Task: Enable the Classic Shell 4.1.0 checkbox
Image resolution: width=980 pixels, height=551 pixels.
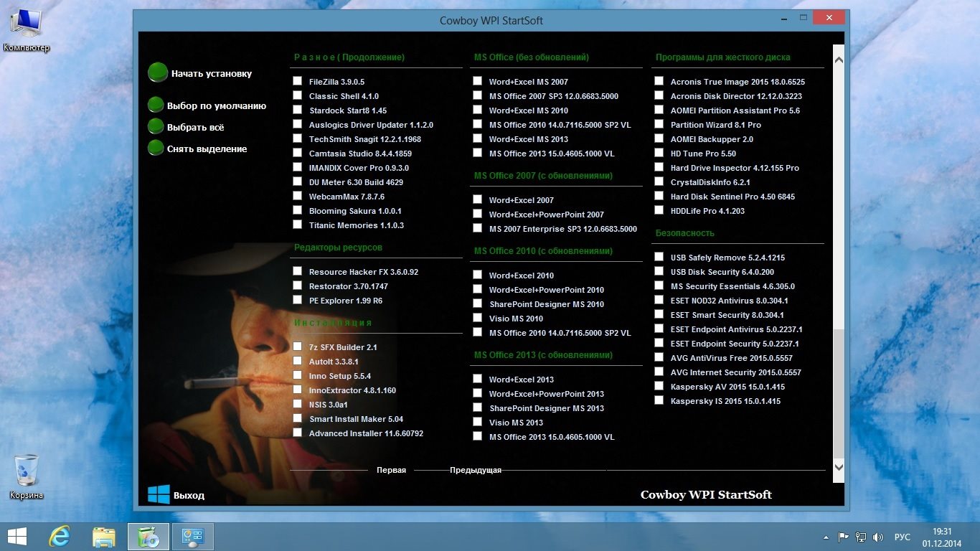Action: 297,95
